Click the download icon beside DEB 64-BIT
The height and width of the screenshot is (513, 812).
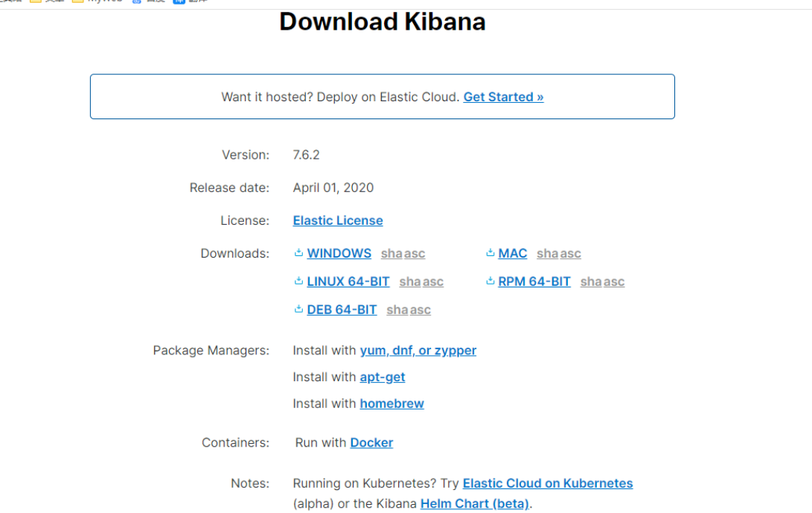pos(298,310)
